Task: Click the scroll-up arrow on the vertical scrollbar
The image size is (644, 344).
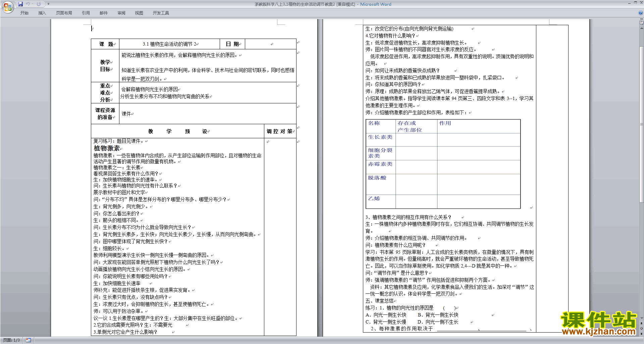Action: pos(642,28)
